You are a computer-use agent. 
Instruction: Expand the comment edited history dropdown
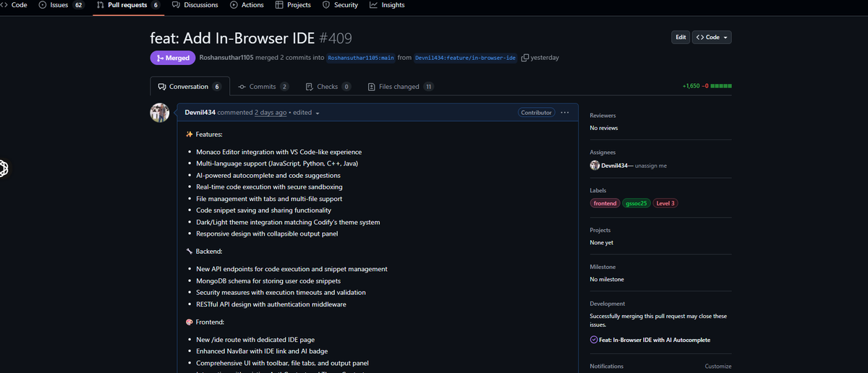306,113
